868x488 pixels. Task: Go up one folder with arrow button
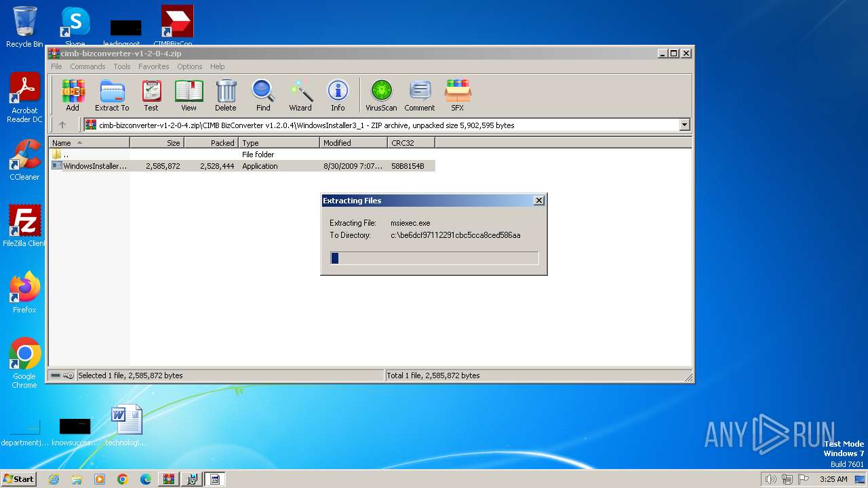62,125
